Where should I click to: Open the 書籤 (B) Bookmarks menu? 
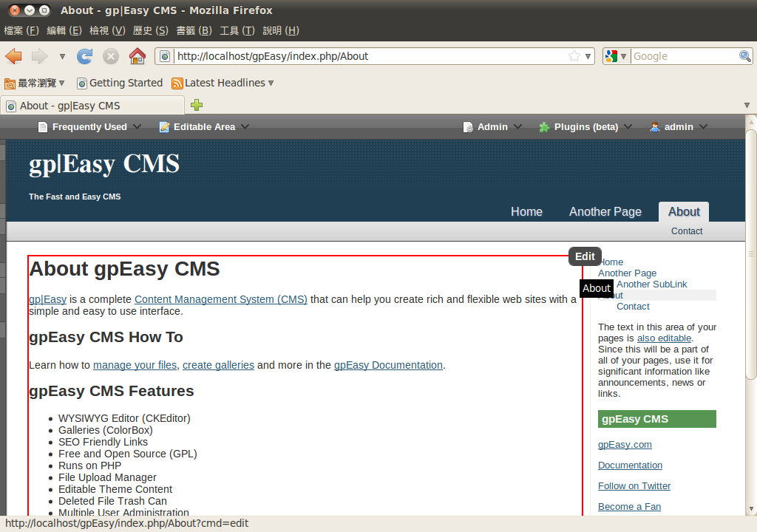[194, 30]
